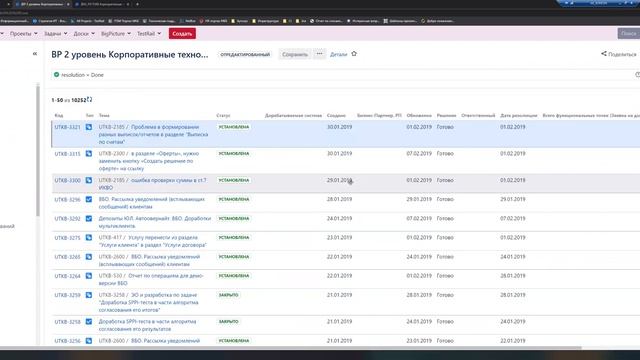This screenshot has height=360, width=640.
Task: Sort by the Ответственный column header
Action: (478, 116)
